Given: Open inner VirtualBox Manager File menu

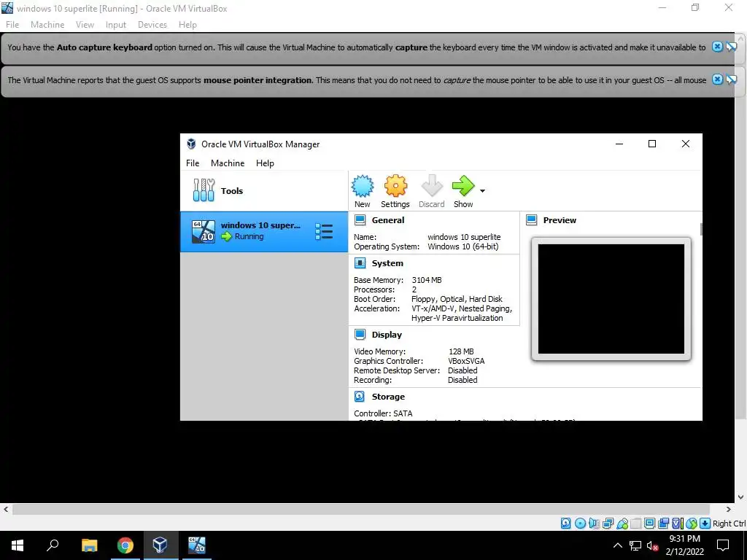Looking at the screenshot, I should click(193, 163).
